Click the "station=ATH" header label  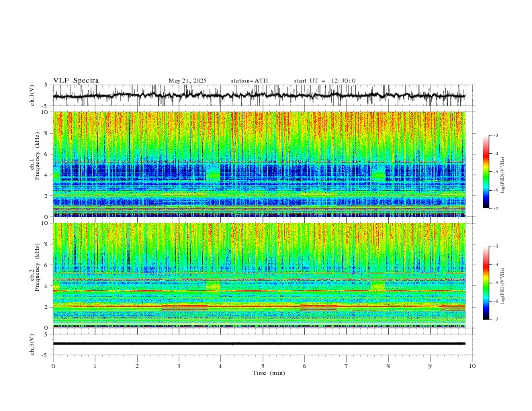[x=249, y=81]
